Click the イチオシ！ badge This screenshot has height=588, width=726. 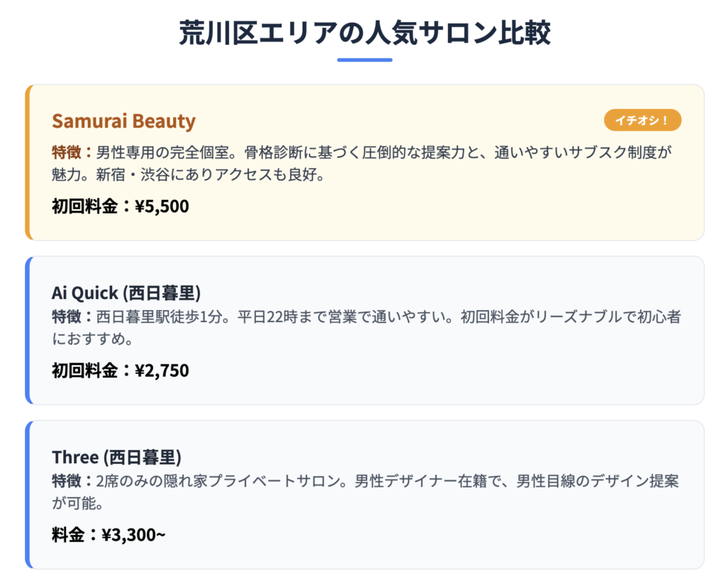pyautogui.click(x=642, y=120)
